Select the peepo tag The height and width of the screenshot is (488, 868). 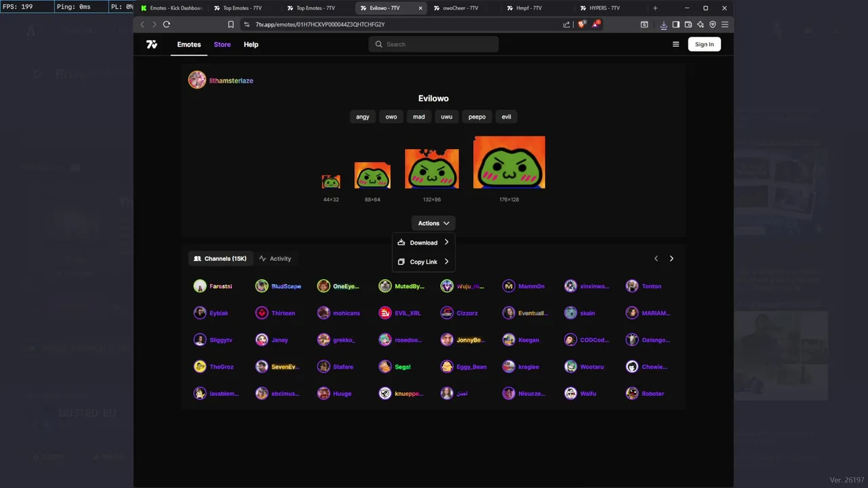pyautogui.click(x=477, y=117)
